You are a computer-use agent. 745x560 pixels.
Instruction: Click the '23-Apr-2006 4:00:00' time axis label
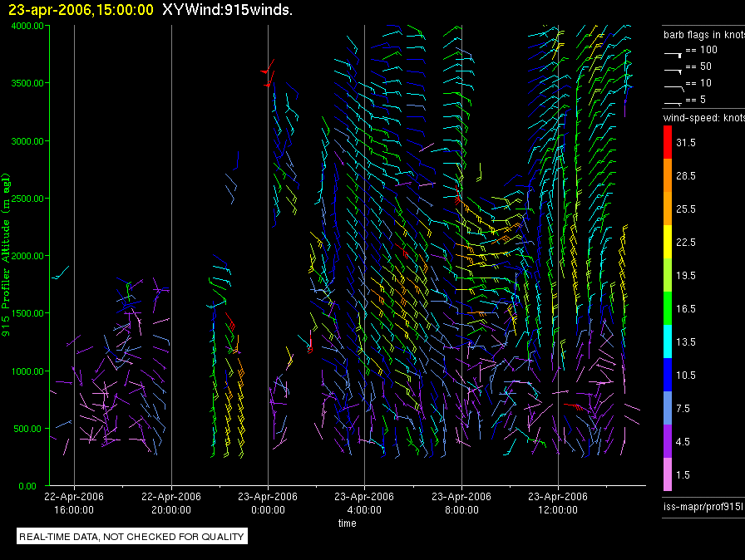(x=364, y=503)
